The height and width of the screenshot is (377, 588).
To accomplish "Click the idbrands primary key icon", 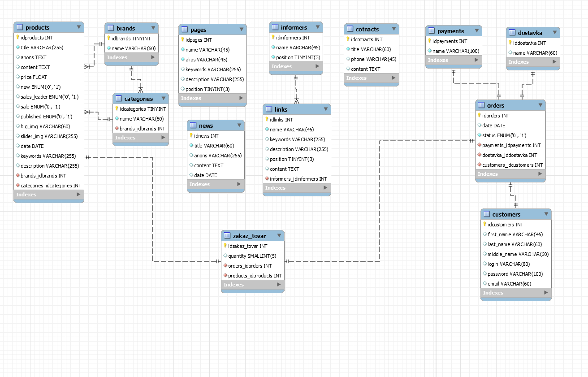I will pyautogui.click(x=109, y=39).
